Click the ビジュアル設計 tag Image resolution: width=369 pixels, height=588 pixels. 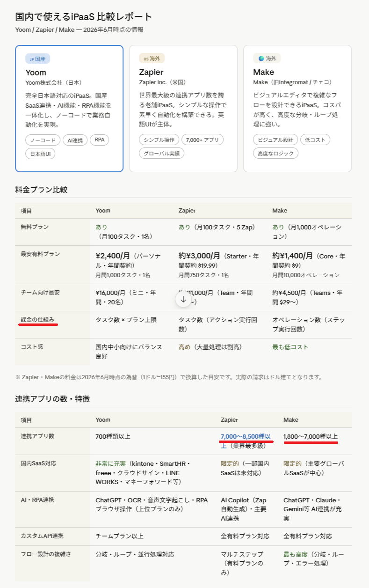[x=275, y=140]
